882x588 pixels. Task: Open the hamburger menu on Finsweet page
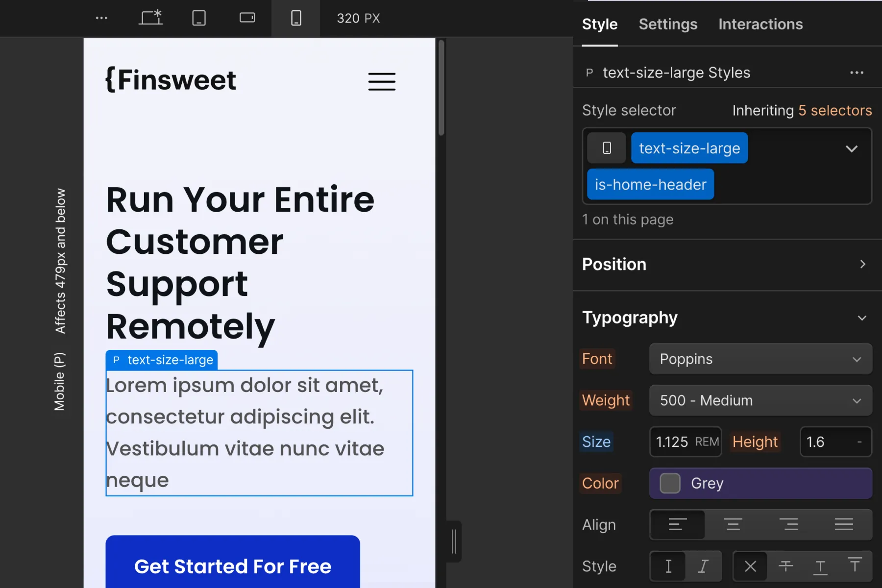382,81
